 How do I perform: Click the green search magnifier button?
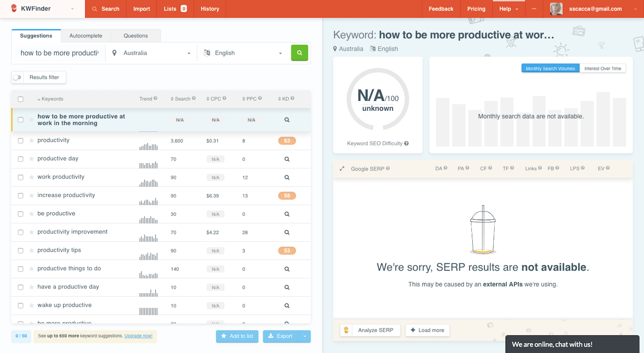tap(299, 53)
